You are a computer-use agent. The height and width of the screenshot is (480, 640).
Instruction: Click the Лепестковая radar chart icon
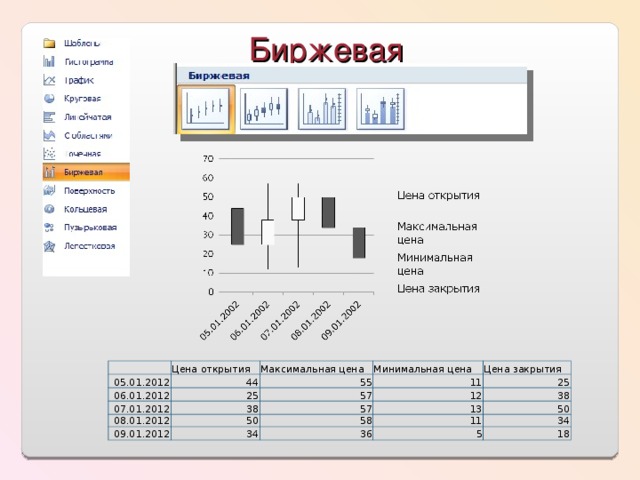tap(49, 246)
